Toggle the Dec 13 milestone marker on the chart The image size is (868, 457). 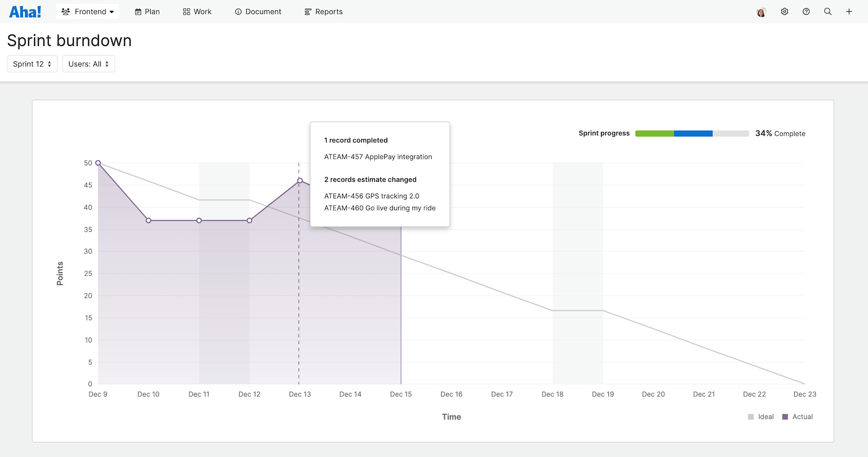tap(299, 180)
